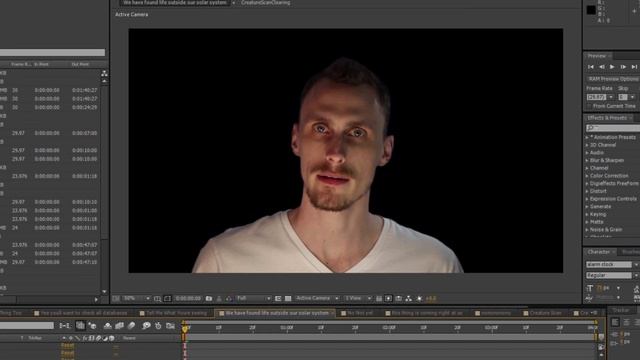This screenshot has width=640, height=360.
Task: Open the CreatureScanCleaning comp tab at top
Action: pyautogui.click(x=265, y=2)
